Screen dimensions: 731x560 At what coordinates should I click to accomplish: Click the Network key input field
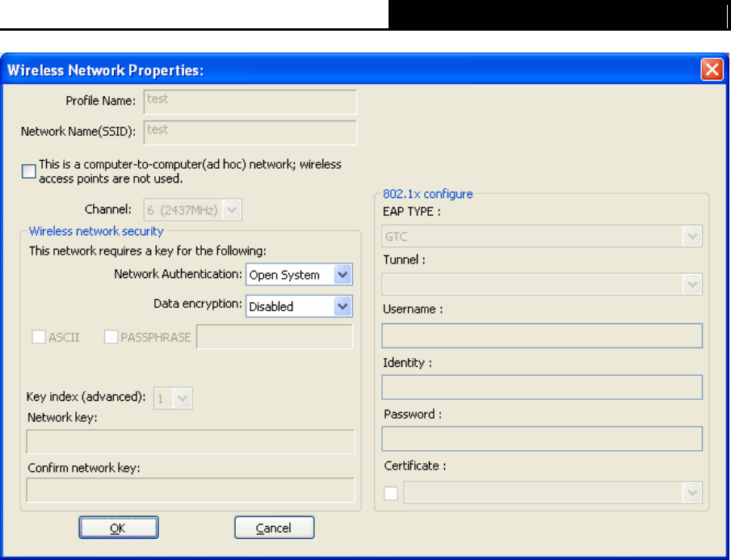[x=190, y=441]
